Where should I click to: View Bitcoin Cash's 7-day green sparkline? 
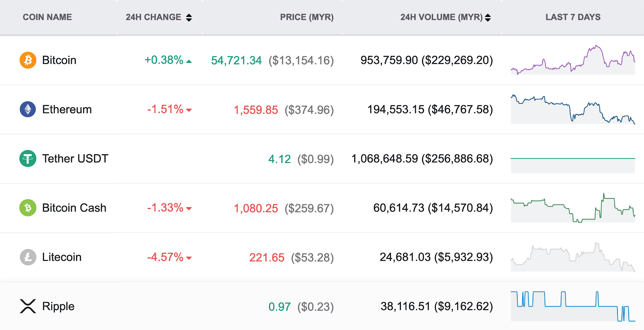tap(573, 208)
